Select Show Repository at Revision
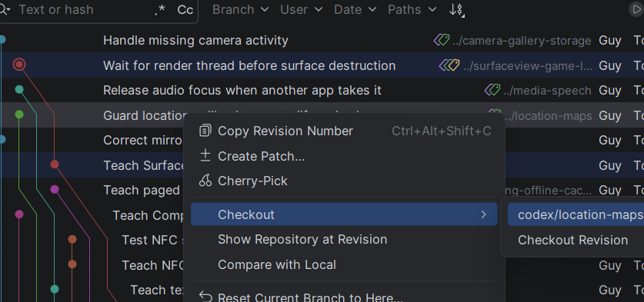This screenshot has width=644, height=302. coord(344,240)
